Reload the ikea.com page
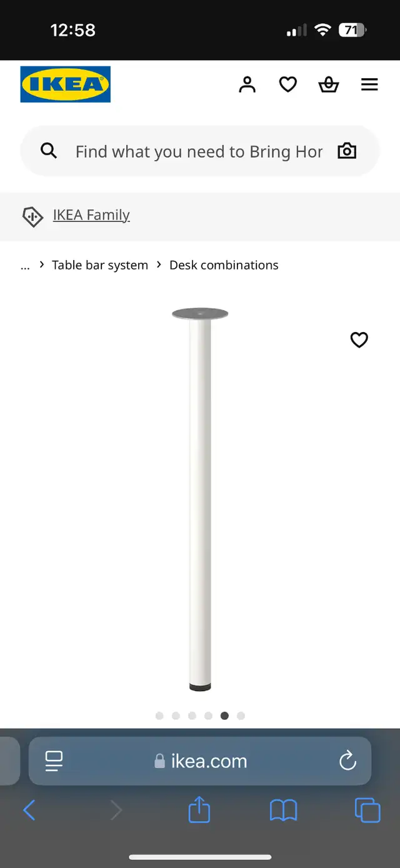Image resolution: width=400 pixels, height=868 pixels. pos(347,761)
